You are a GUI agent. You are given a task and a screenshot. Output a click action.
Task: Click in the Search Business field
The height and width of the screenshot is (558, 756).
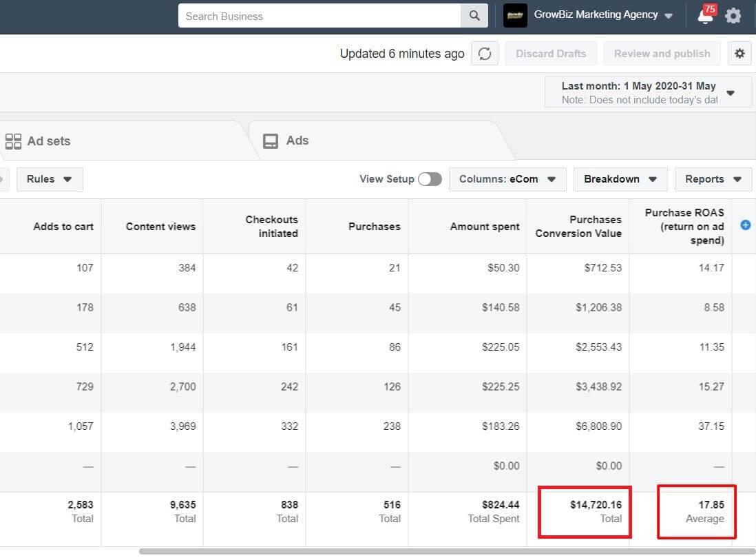[x=319, y=16]
